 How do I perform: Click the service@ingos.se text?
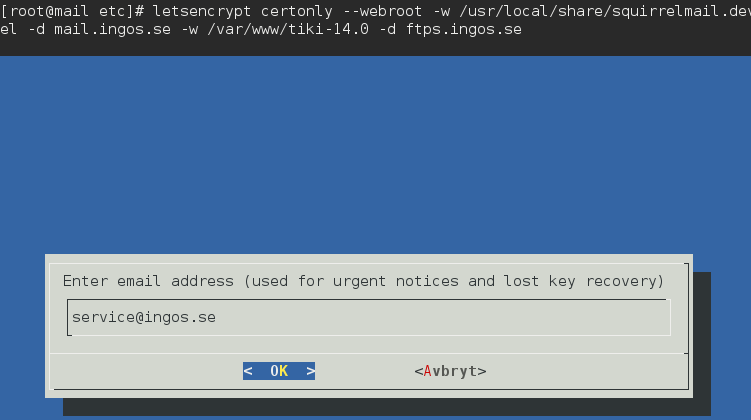[x=144, y=318]
